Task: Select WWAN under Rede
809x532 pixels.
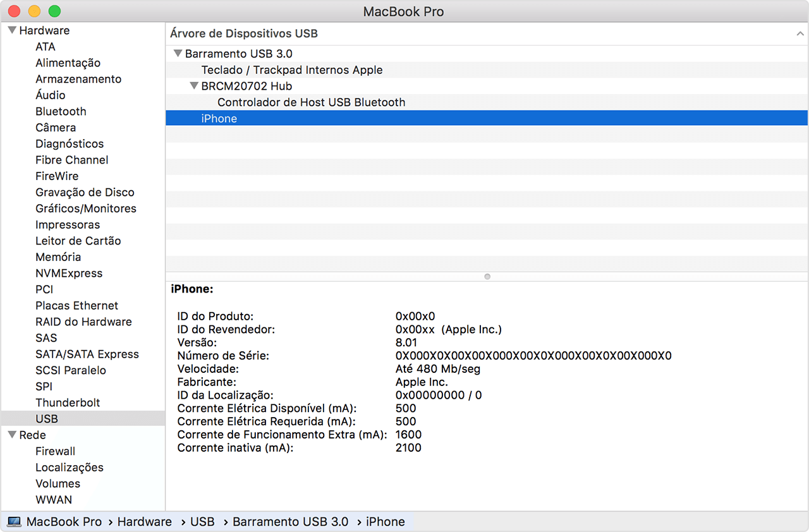Action: (54, 500)
